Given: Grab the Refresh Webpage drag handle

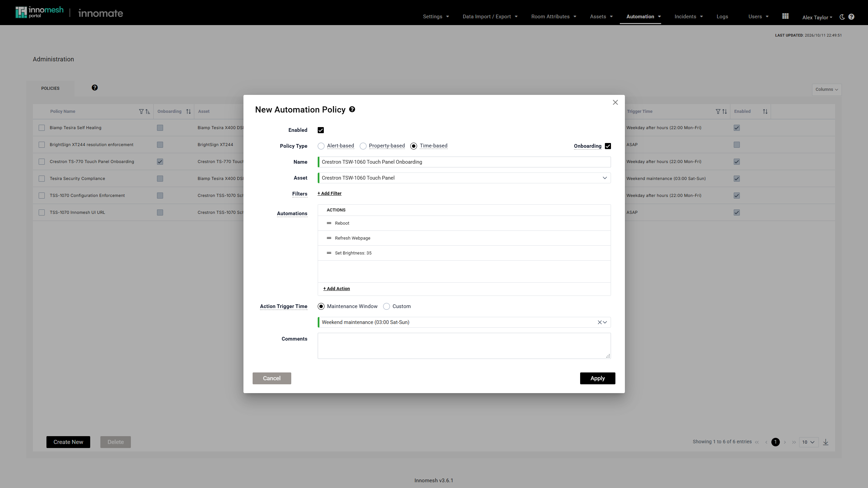Looking at the screenshot, I should [x=329, y=238].
